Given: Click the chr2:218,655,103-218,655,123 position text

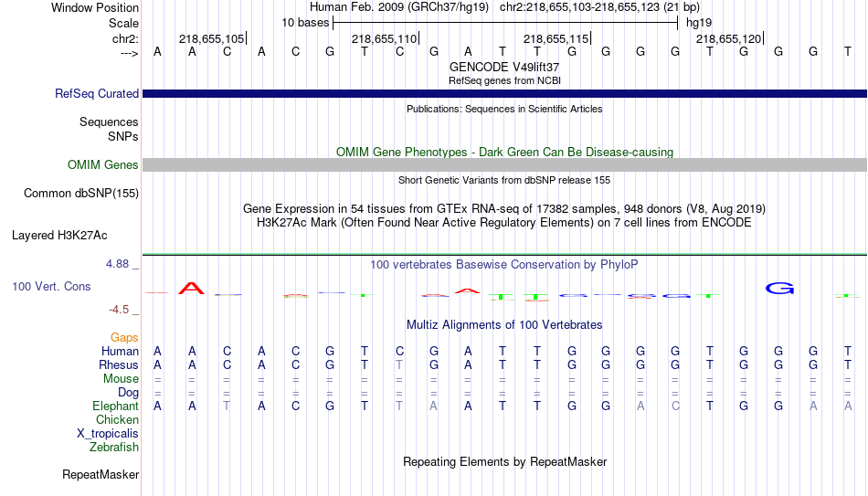Looking at the screenshot, I should pyautogui.click(x=599, y=7).
